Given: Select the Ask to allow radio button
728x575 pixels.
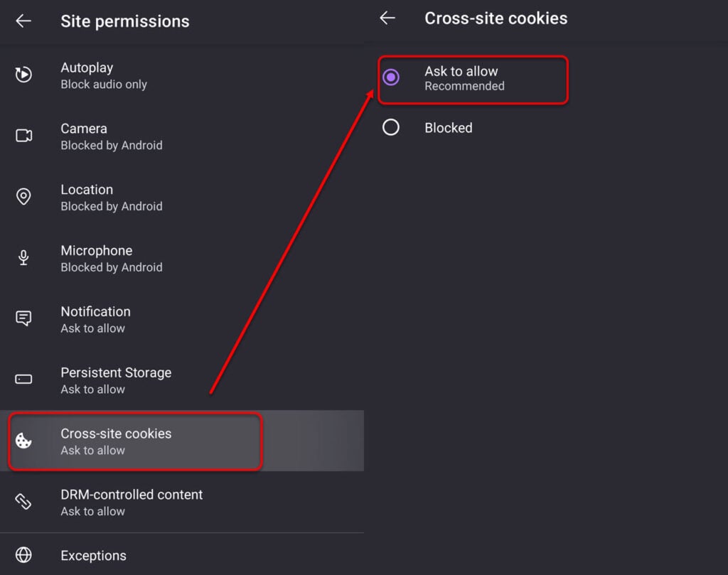Looking at the screenshot, I should pyautogui.click(x=391, y=77).
